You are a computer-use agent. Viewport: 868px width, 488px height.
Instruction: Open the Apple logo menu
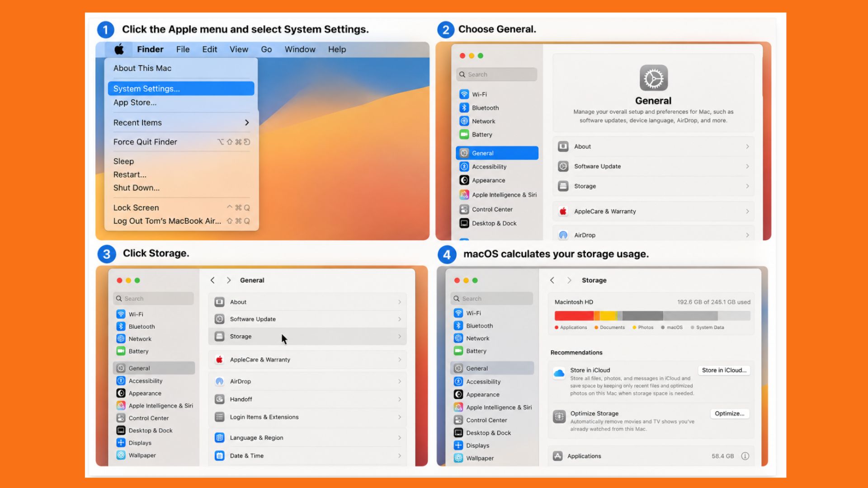119,49
